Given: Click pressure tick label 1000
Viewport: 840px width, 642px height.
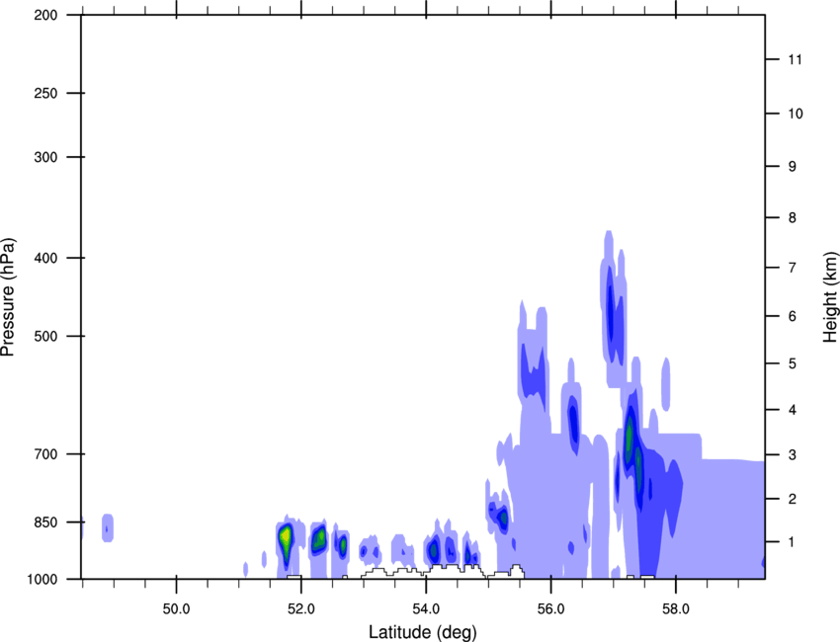Looking at the screenshot, I should 42,580.
